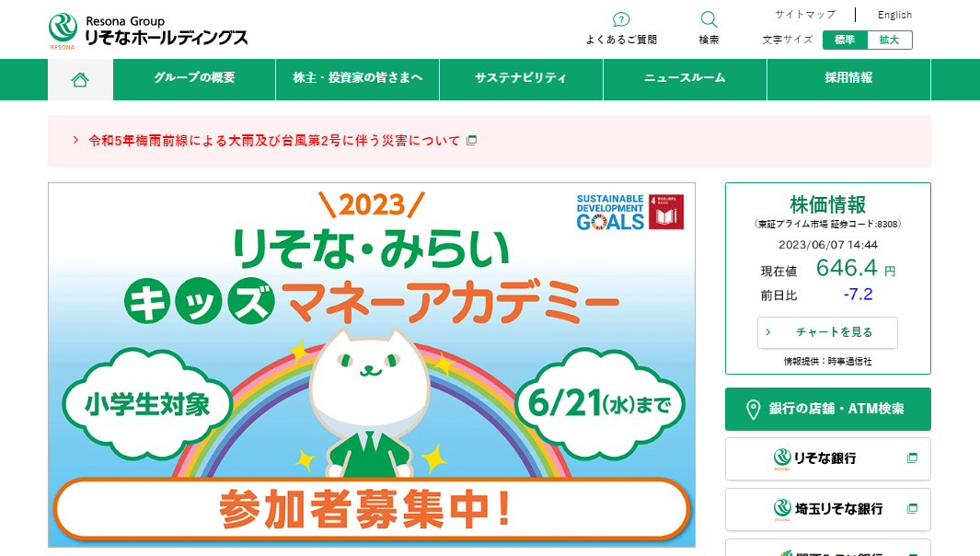Set text size to 拡大
The width and height of the screenshot is (980, 556).
tap(890, 40)
